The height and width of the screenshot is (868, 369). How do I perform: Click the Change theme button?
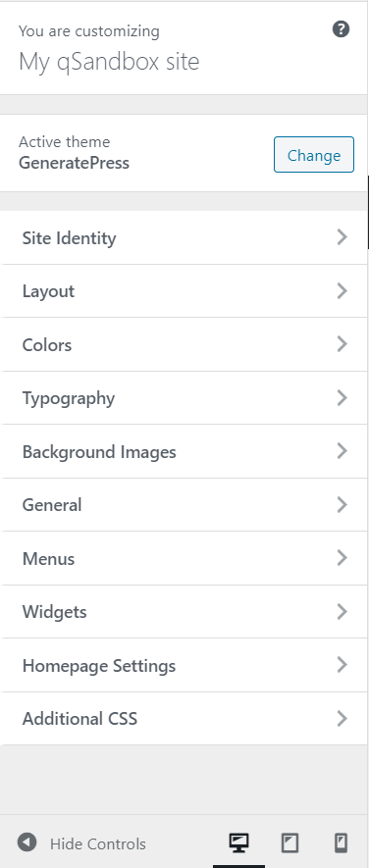(314, 154)
